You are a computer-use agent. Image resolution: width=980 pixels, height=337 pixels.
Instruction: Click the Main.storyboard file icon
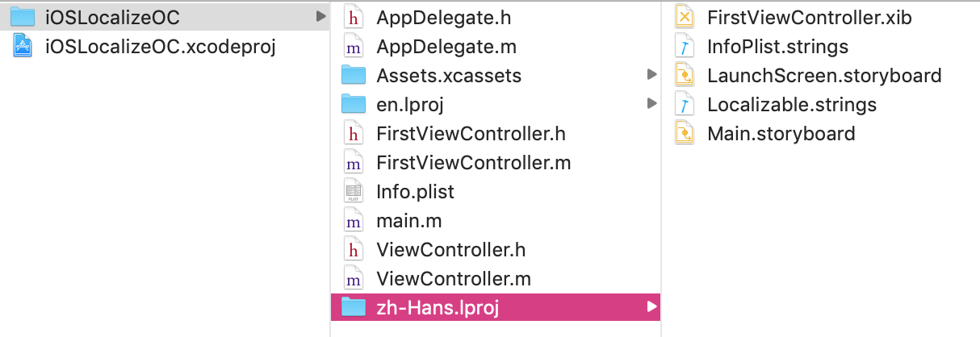click(684, 133)
